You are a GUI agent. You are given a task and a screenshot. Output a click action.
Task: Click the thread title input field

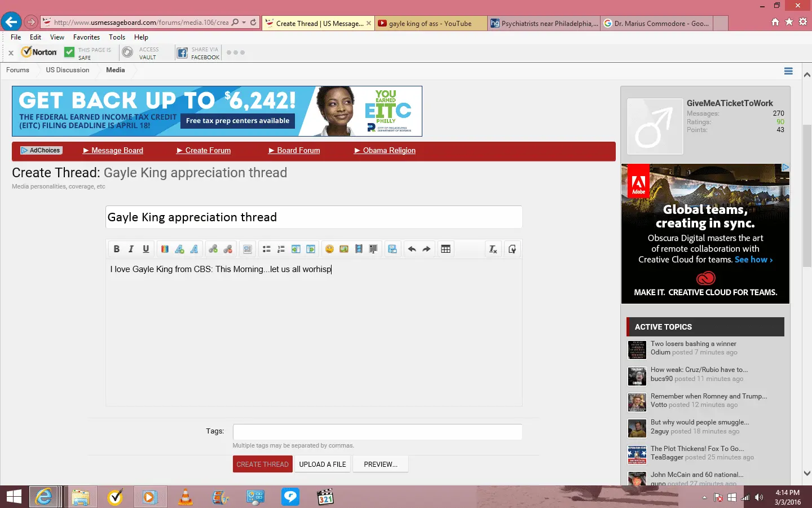pyautogui.click(x=314, y=217)
